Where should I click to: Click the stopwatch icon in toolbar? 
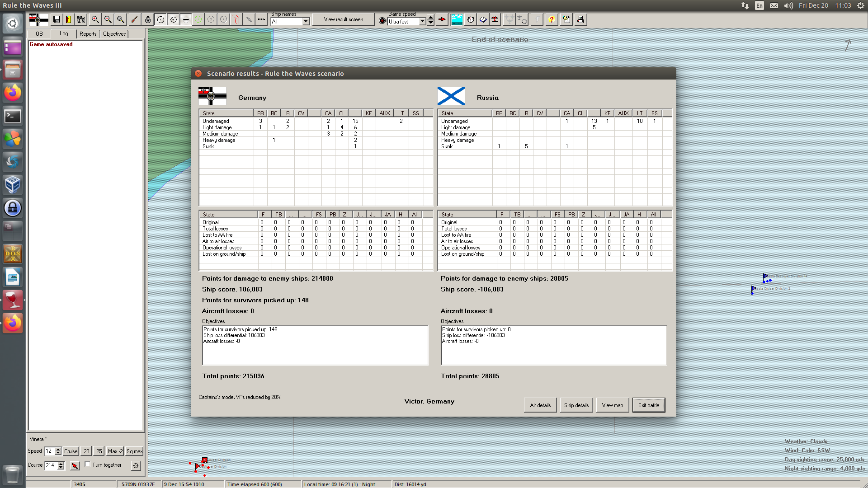coord(471,19)
